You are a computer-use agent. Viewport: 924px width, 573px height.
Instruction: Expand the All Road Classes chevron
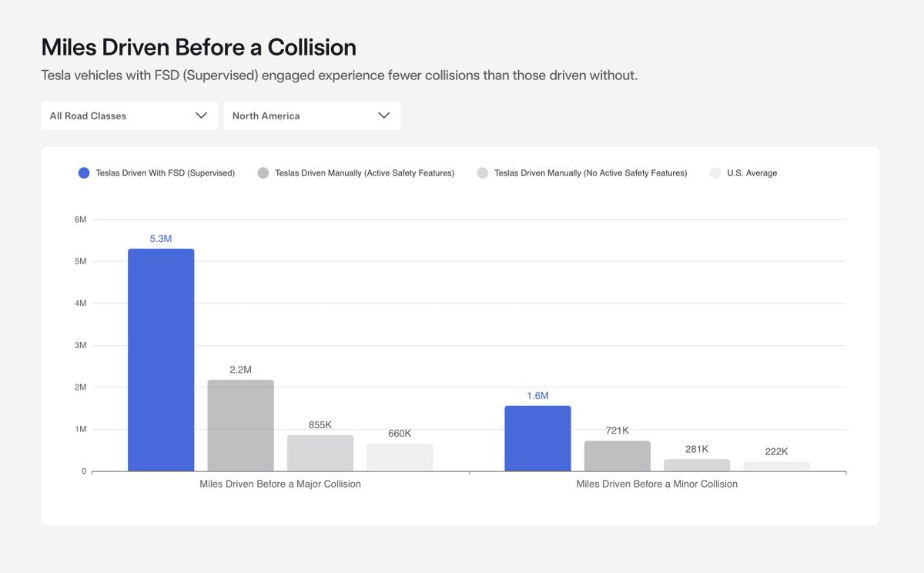(x=201, y=115)
